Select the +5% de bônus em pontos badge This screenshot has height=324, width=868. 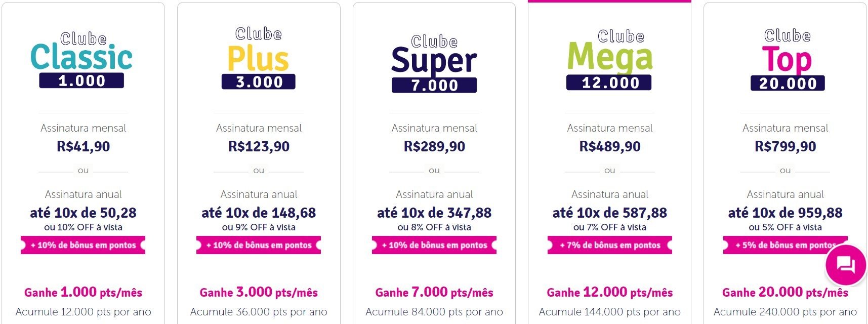(785, 245)
